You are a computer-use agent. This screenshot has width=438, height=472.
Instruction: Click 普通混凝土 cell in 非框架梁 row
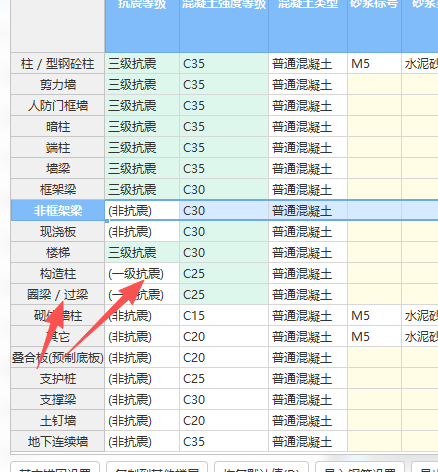308,210
